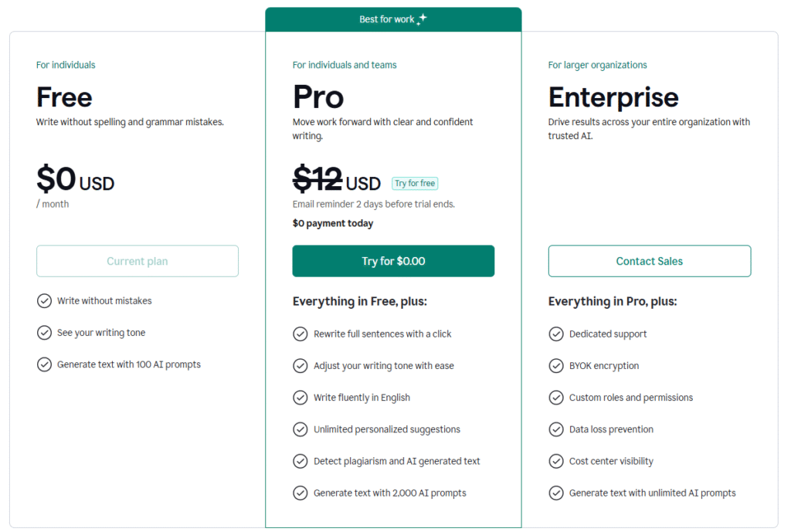Click the checkmark next to See your writing tone
The image size is (791, 532).
coord(44,332)
